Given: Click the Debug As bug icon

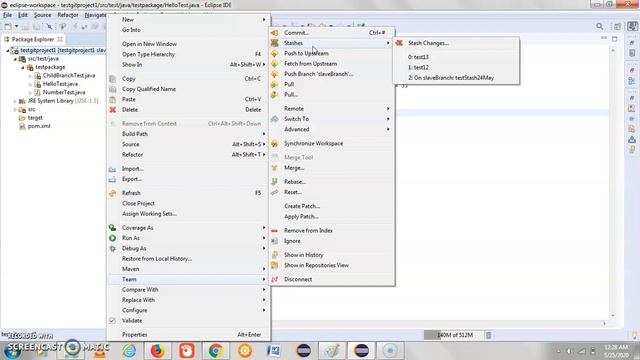Looking at the screenshot, I should (x=113, y=248).
